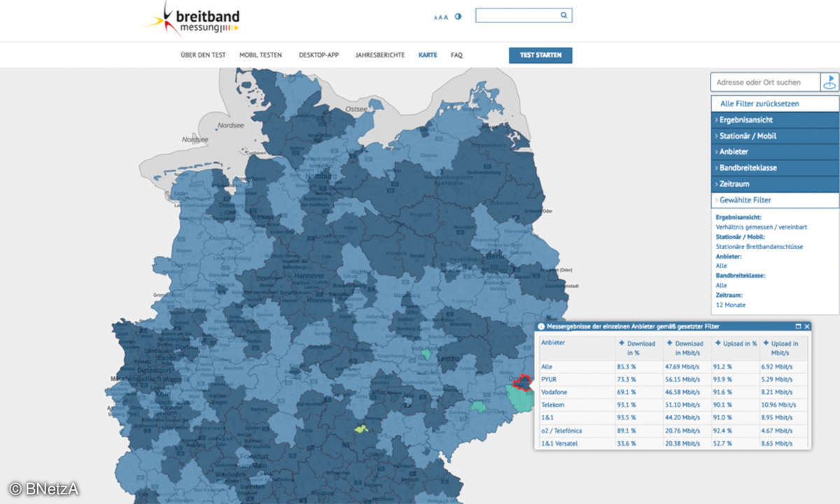Toggle the high contrast mode icon
This screenshot has width=840, height=504.
458,17
